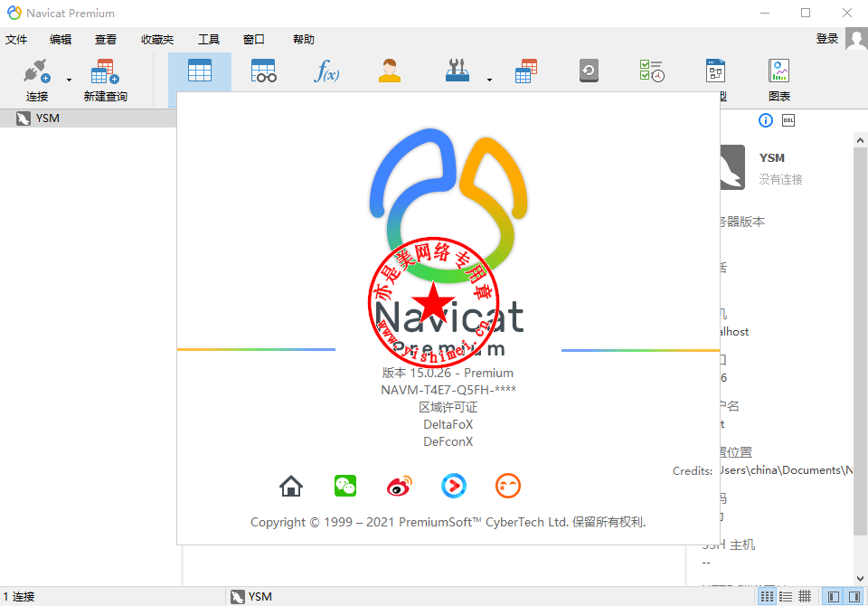This screenshot has height=606, width=868.
Task: Click the info panel scroll-up arrow
Action: click(860, 141)
